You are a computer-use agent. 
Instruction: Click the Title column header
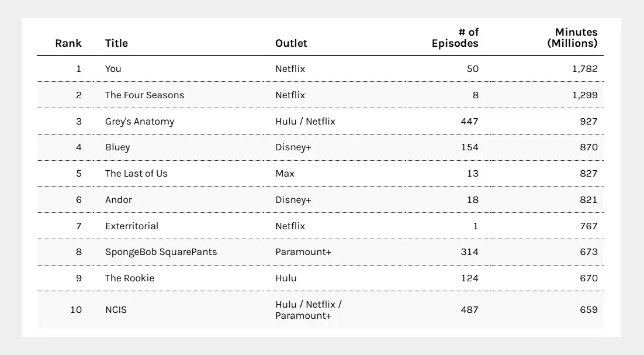click(116, 43)
